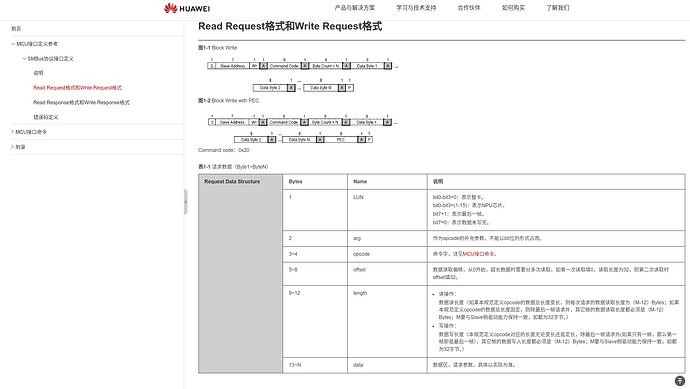Click the LUN name cell
Viewport: 690px width, 389px height.
387,210
